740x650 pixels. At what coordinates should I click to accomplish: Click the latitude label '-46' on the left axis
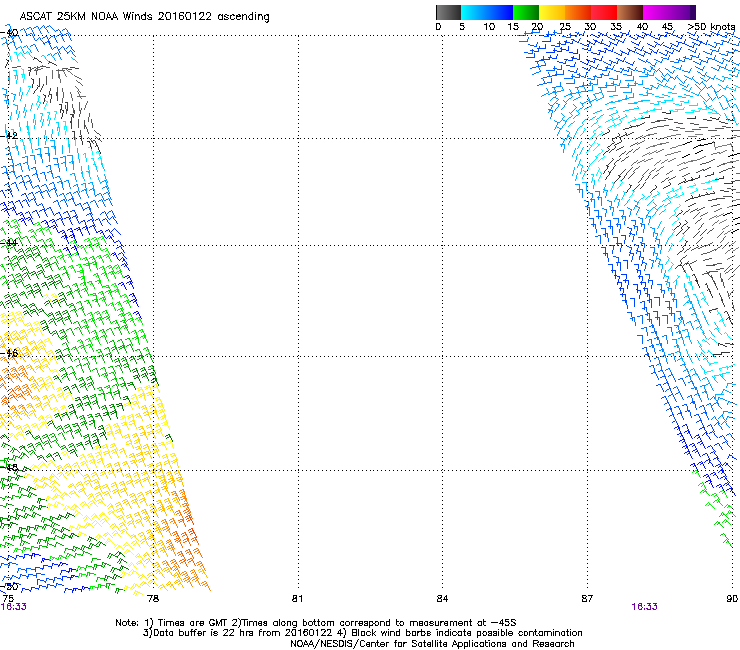pos(10,353)
